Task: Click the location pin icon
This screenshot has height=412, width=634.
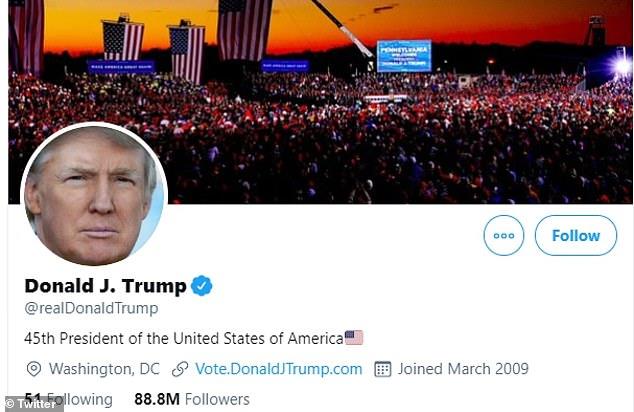Action: tap(34, 369)
